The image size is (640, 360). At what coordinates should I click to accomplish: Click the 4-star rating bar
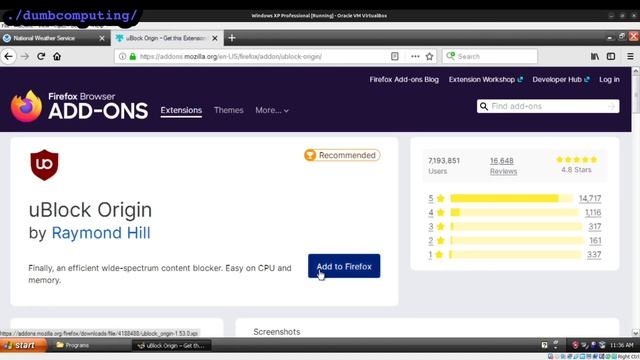(514, 212)
